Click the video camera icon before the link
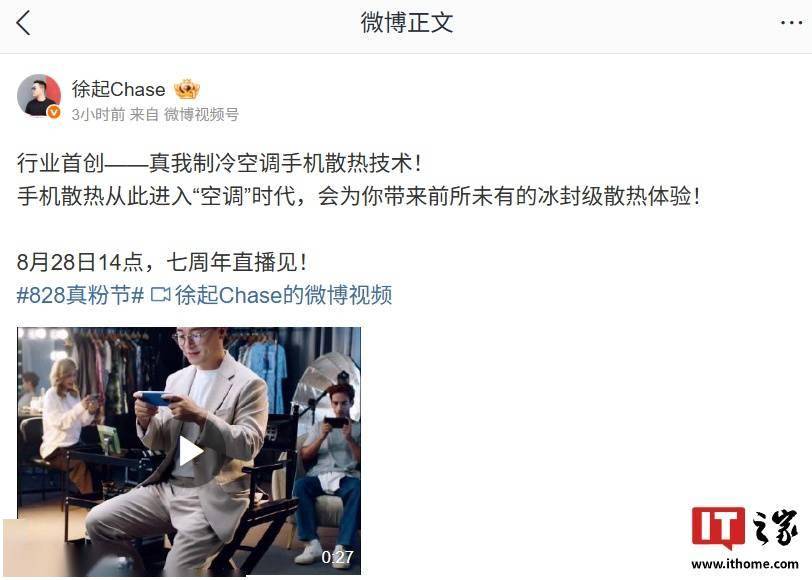This screenshot has width=812, height=580. point(160,295)
